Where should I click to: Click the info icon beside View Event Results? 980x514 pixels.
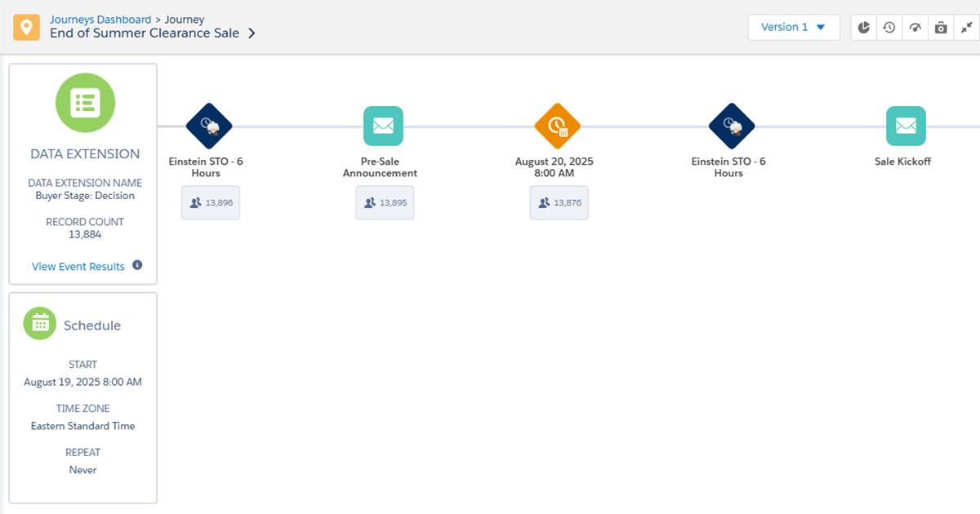[136, 266]
